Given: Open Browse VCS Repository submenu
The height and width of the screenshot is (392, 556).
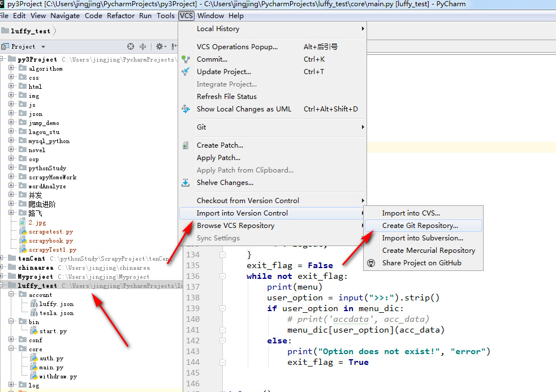Looking at the screenshot, I should click(272, 226).
